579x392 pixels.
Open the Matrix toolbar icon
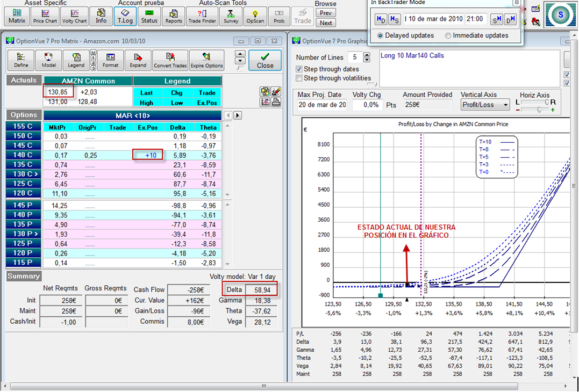[x=17, y=16]
